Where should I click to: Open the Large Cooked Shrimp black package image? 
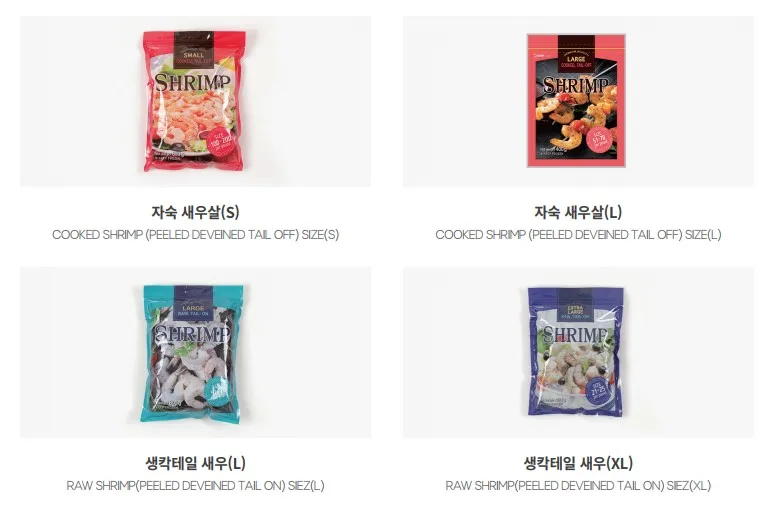(x=576, y=100)
